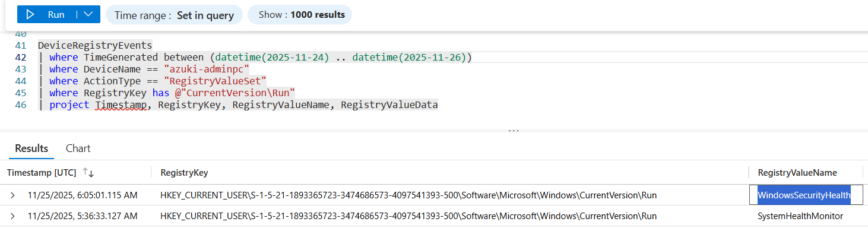Sort by Timestamp [UTC] column icon
The image size is (868, 228).
[88, 172]
